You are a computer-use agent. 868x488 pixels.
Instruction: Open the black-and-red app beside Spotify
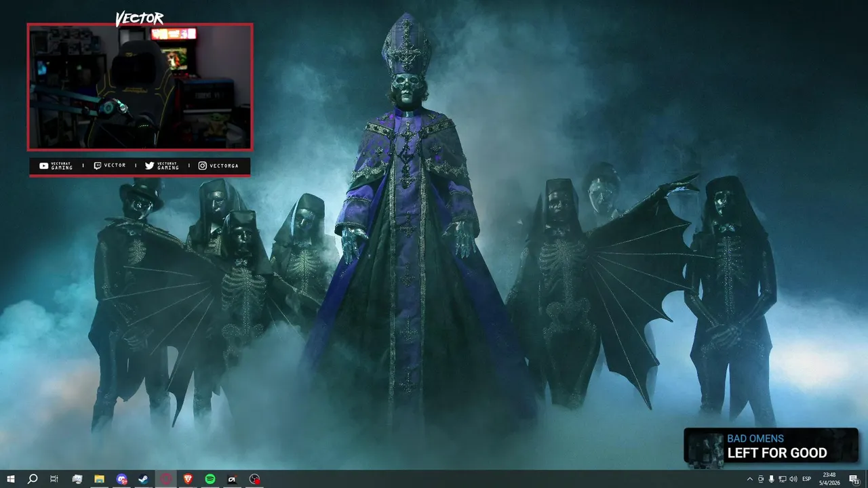[232, 479]
